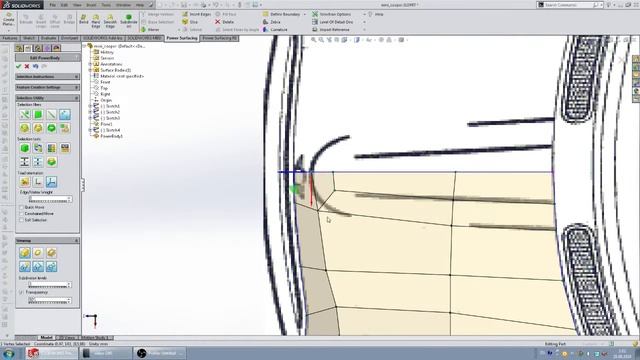
Task: Adjust the Transparency slider
Action: point(49,301)
